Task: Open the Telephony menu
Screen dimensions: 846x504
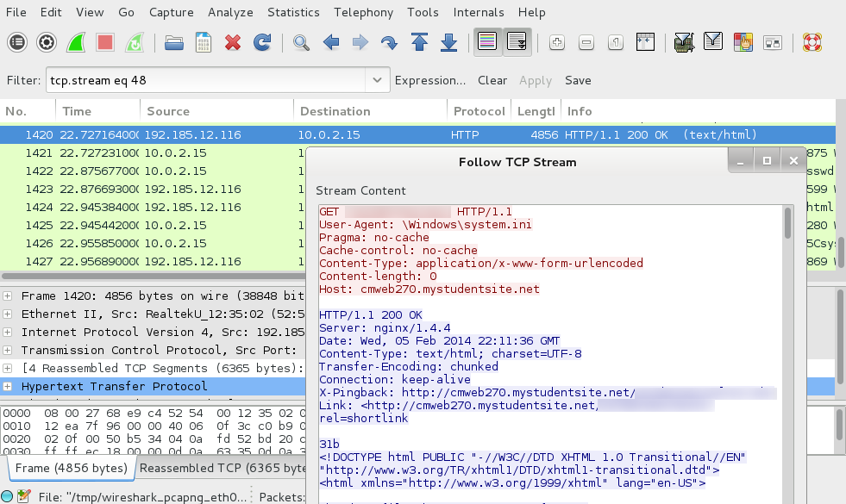Action: [363, 12]
